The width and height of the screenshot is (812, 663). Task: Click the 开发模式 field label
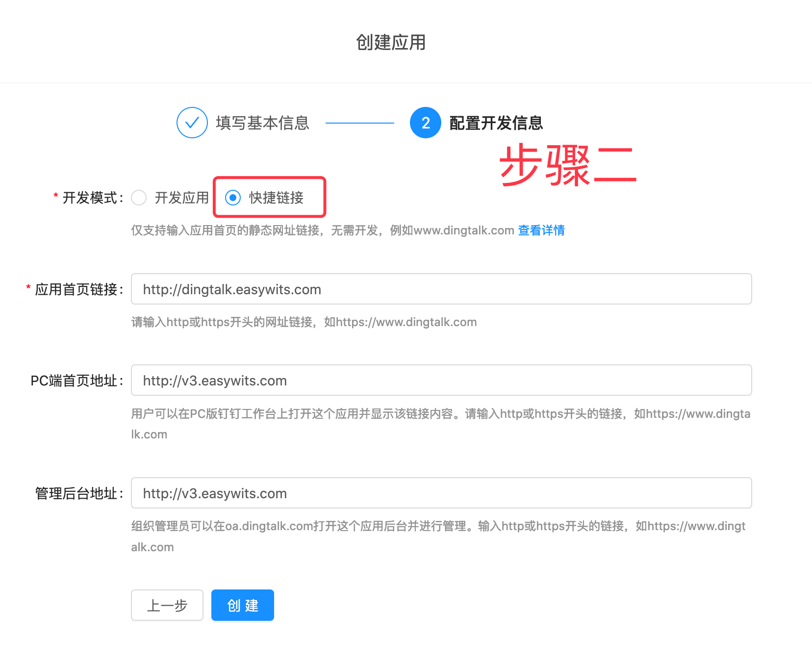(x=91, y=198)
